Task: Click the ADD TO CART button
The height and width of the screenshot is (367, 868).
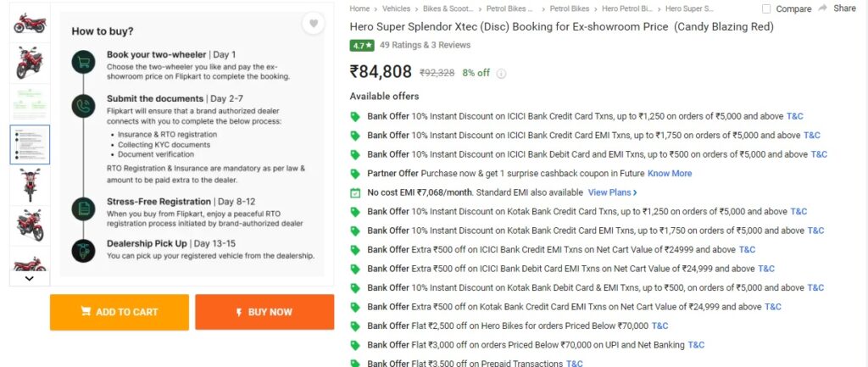Action: pos(120,312)
